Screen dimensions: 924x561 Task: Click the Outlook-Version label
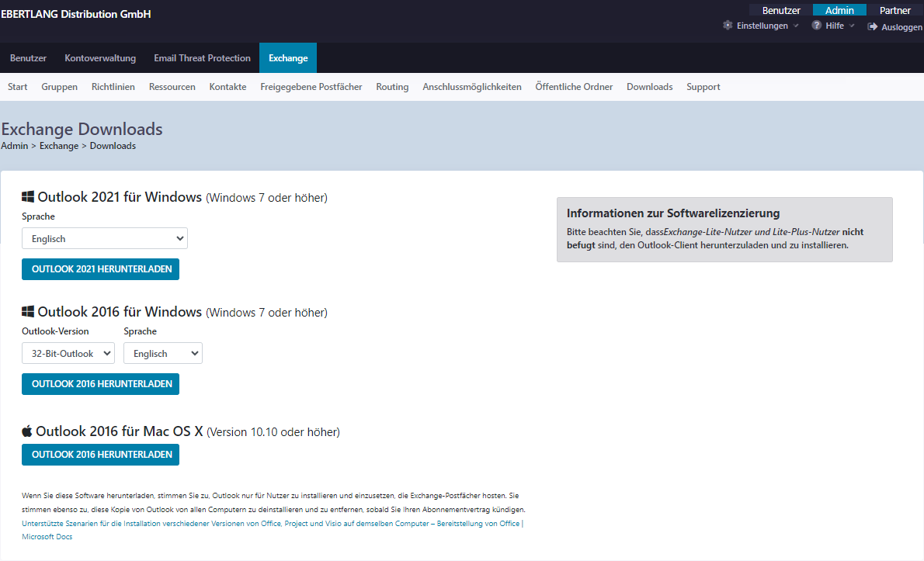[55, 331]
